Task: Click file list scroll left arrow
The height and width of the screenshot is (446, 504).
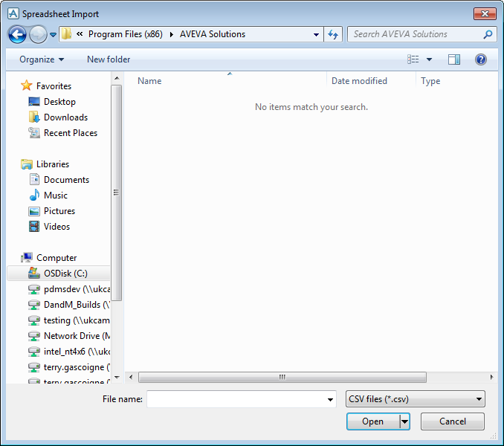Action: pyautogui.click(x=131, y=377)
